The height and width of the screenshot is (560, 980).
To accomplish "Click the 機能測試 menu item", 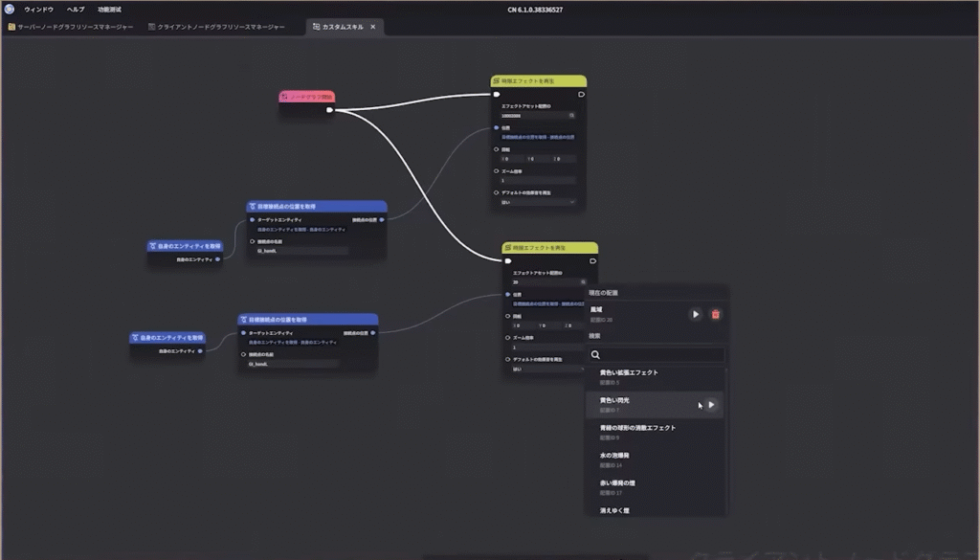I will click(x=109, y=9).
